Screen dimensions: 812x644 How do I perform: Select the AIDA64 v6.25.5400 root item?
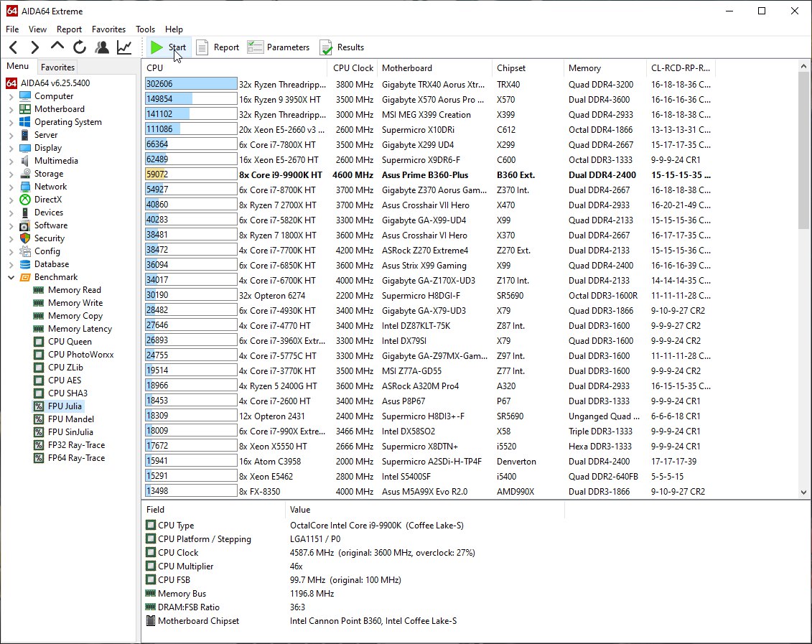47,83
